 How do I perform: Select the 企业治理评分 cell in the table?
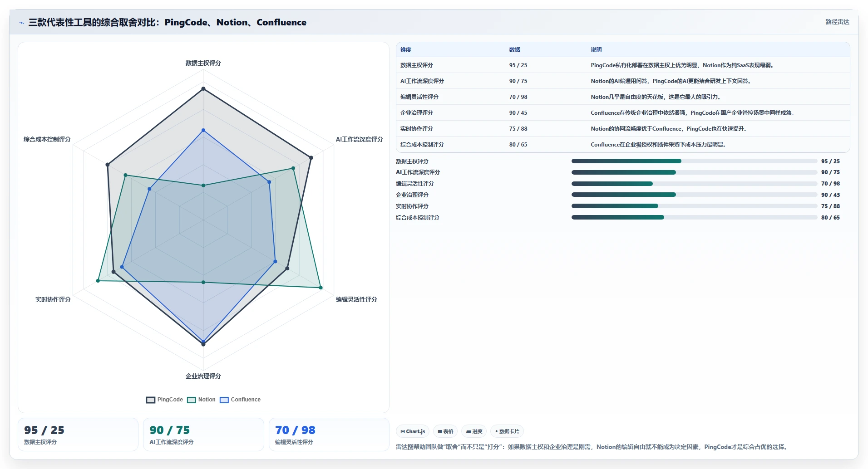click(417, 113)
